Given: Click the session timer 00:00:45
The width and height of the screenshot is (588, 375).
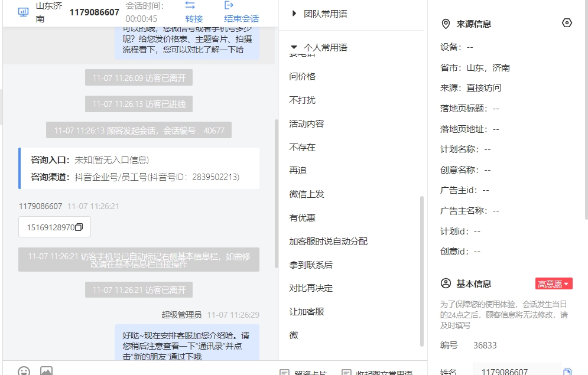Looking at the screenshot, I should coord(141,19).
